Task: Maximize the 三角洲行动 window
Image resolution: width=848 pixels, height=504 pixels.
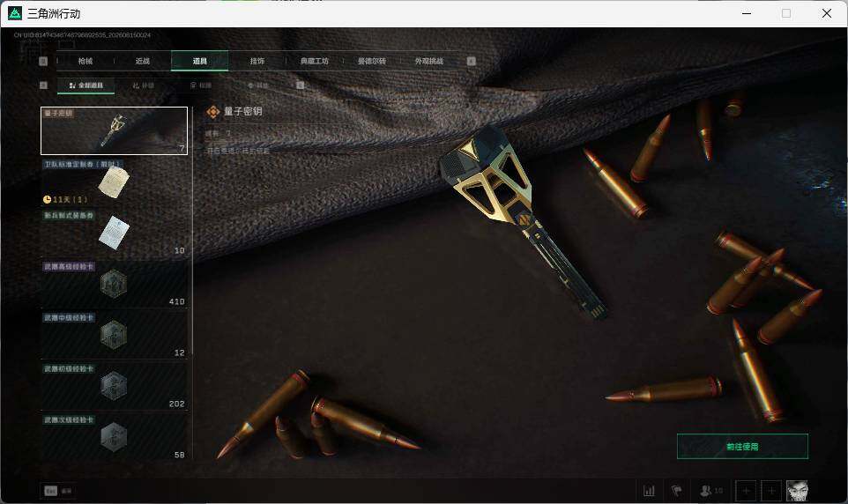Action: point(786,13)
